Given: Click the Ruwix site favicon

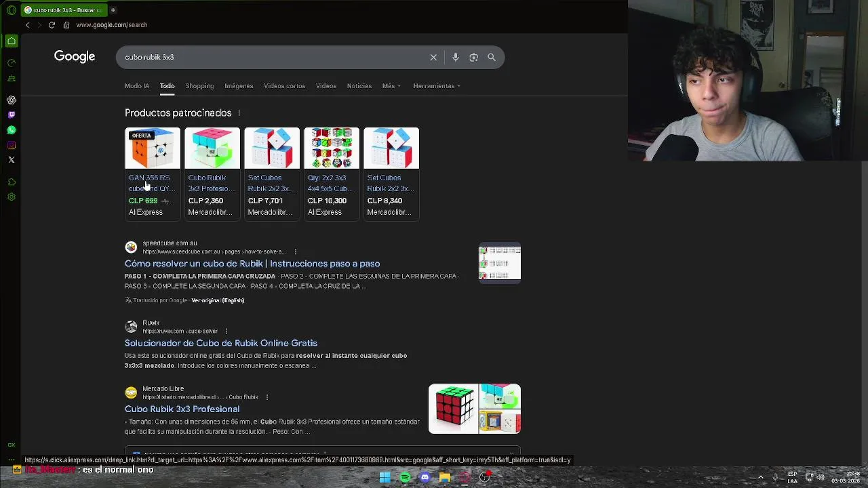Looking at the screenshot, I should pos(131,327).
